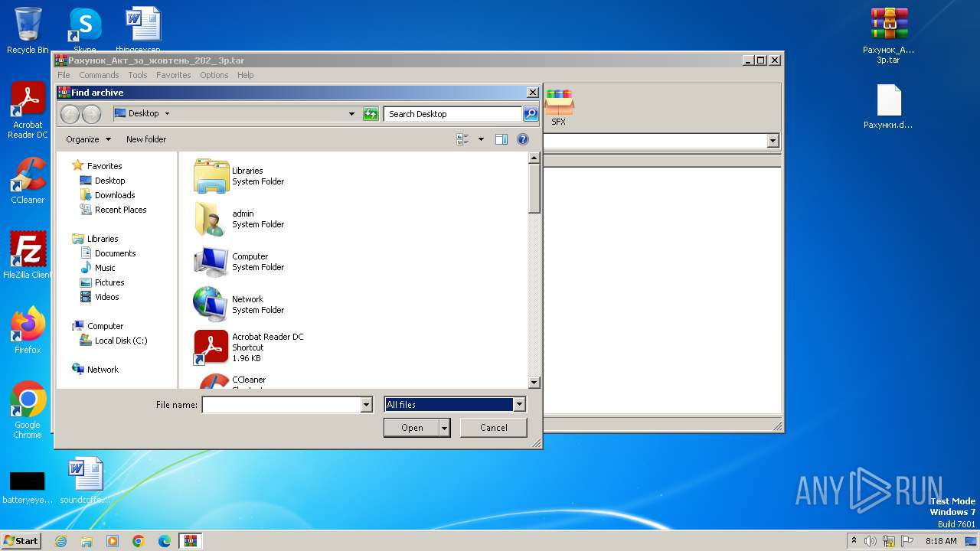The image size is (980, 551).
Task: Select Libraries system folder in file list
Action: (239, 176)
